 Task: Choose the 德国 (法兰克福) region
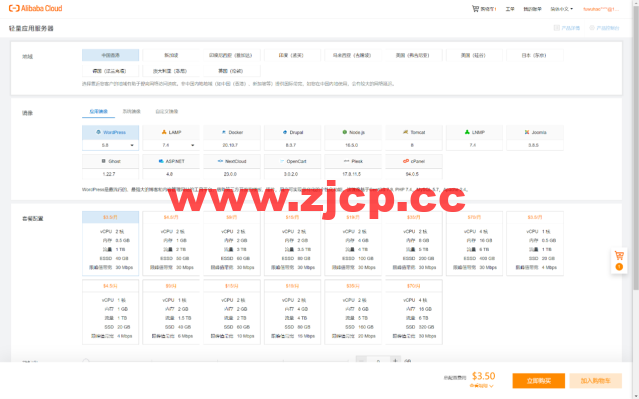pyautogui.click(x=110, y=71)
